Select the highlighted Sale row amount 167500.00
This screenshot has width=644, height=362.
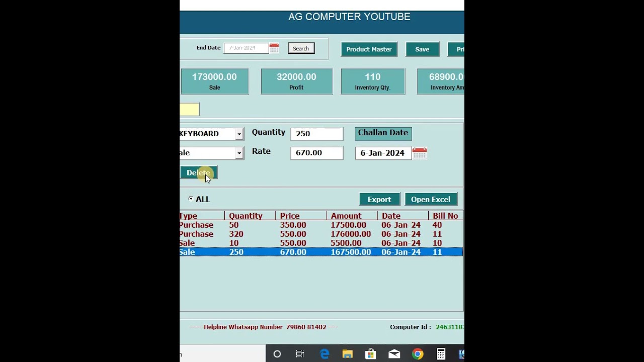(x=321, y=252)
